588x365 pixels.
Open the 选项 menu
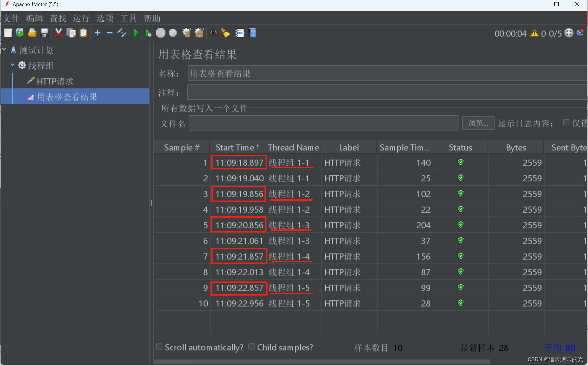(105, 19)
